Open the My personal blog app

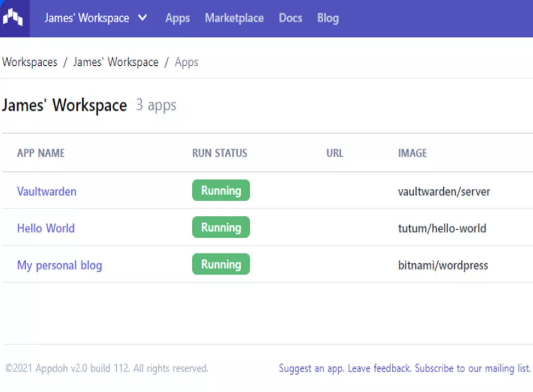(60, 265)
